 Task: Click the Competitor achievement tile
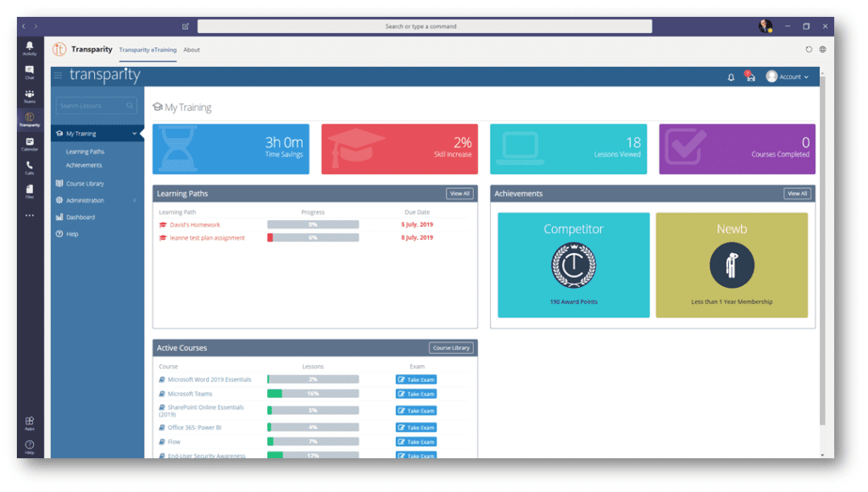573,265
